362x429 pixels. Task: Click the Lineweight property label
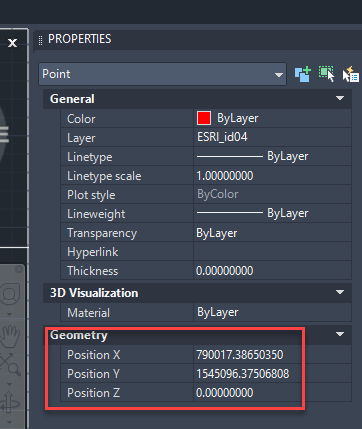coord(96,214)
